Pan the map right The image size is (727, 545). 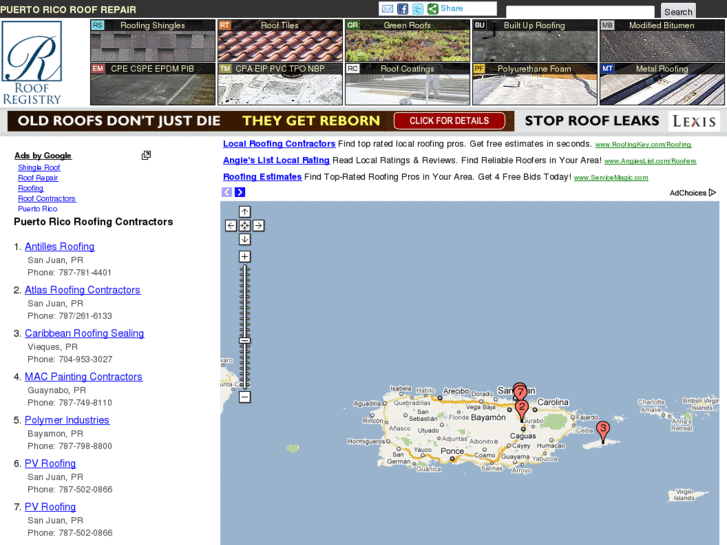[259, 226]
